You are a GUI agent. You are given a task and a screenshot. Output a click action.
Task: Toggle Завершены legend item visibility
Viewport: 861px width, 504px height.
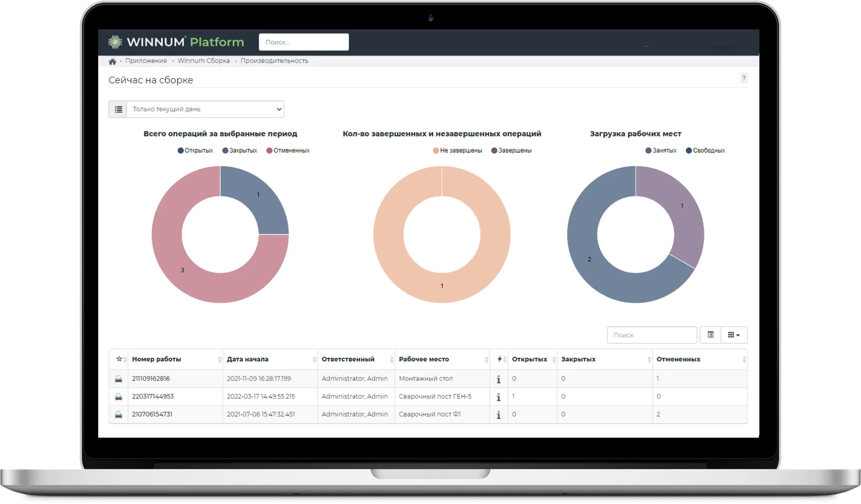(x=511, y=150)
